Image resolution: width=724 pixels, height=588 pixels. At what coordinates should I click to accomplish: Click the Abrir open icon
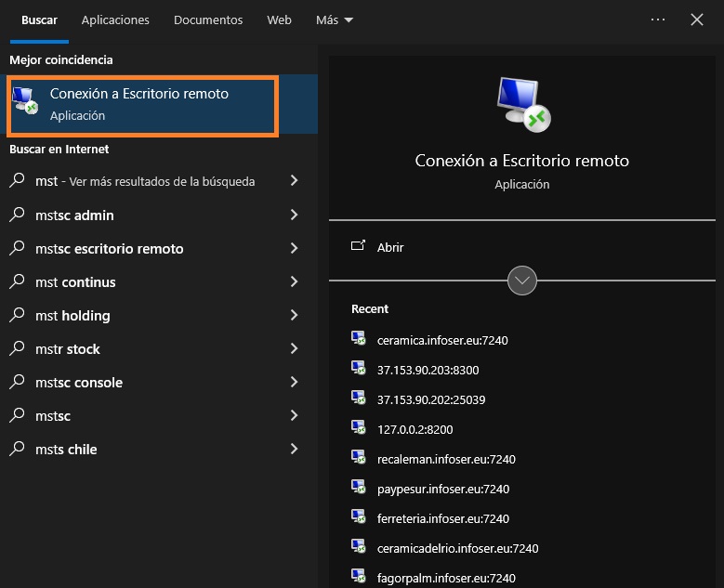[x=359, y=245]
